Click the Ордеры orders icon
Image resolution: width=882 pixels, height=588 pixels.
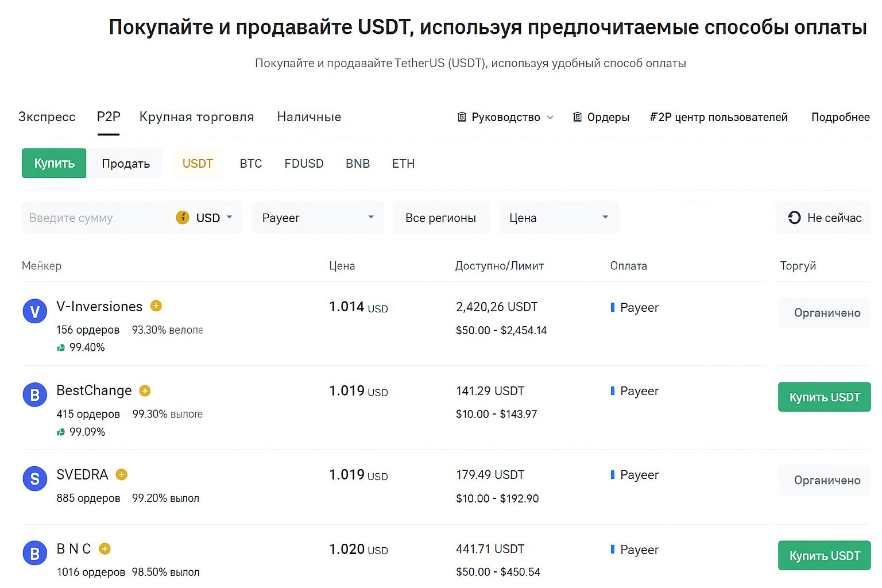click(577, 117)
